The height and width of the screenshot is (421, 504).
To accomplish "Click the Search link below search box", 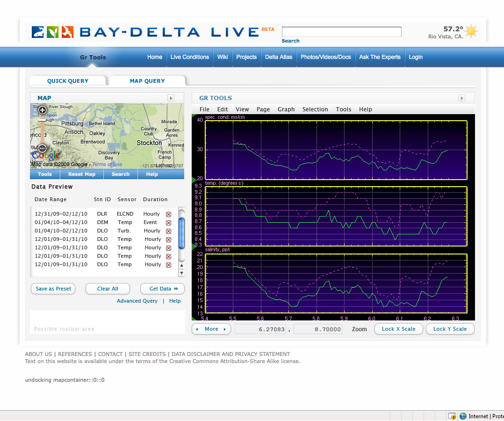I will [x=291, y=41].
